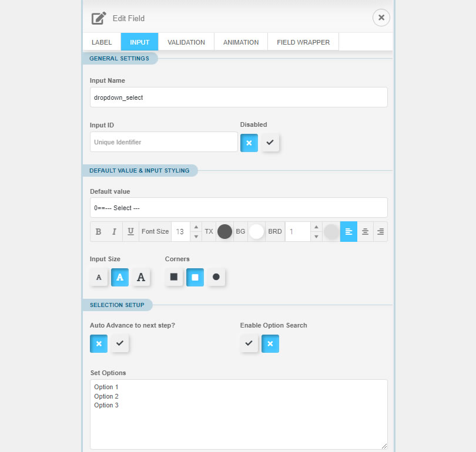
Task: Go to the FIELD WRAPPER tab
Action: (x=303, y=42)
